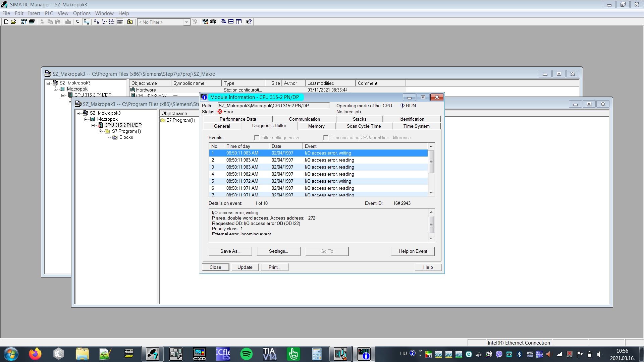Open the Windows Start menu

point(11,354)
